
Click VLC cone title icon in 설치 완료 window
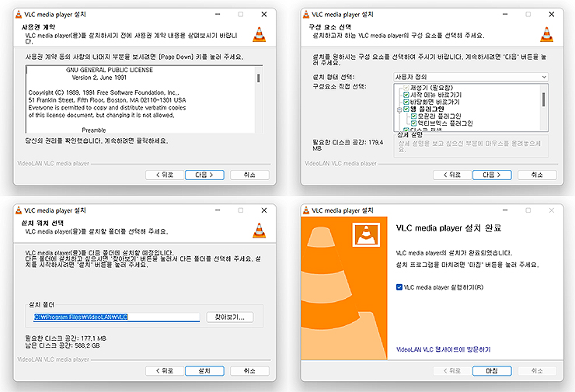click(x=306, y=210)
